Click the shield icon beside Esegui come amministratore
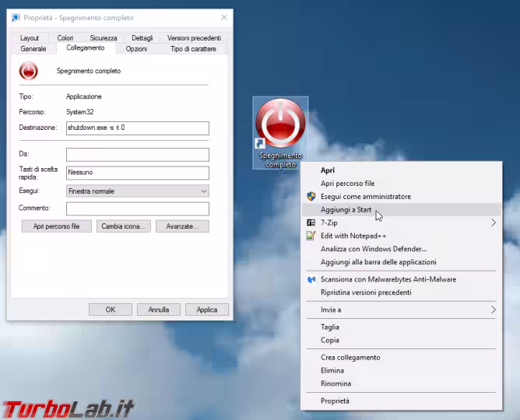The height and width of the screenshot is (420, 520). (x=311, y=197)
